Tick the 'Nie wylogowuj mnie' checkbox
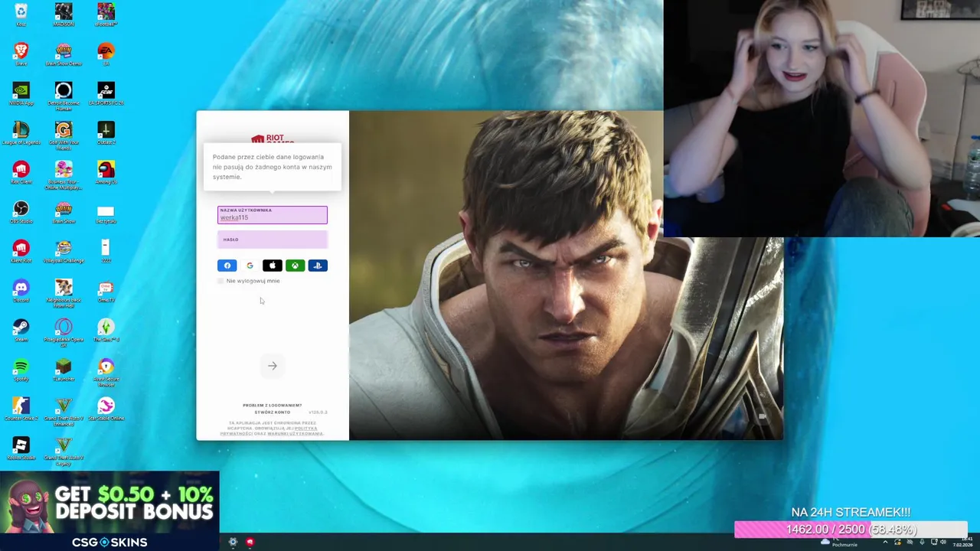The image size is (980, 551). [220, 281]
